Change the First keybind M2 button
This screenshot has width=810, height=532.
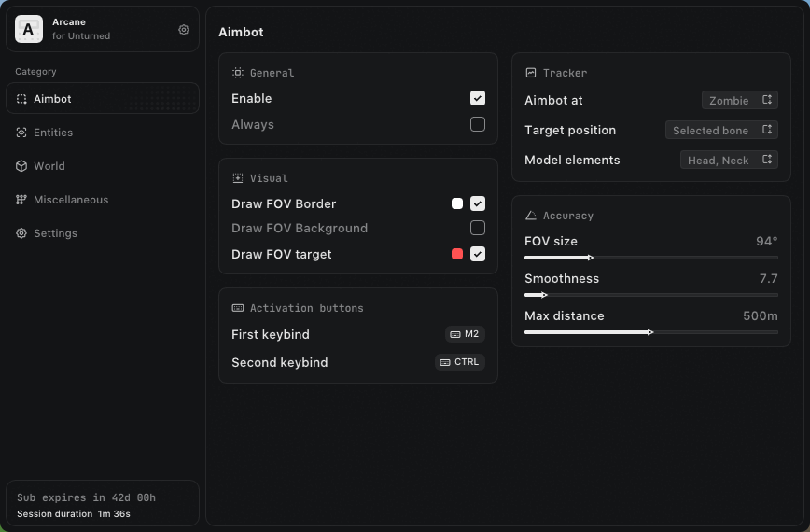pos(464,334)
